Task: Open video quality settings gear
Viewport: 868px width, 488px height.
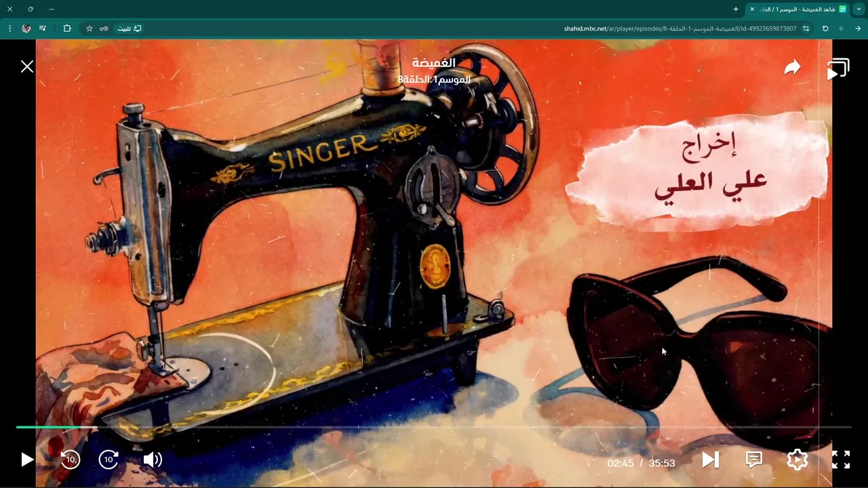Action: pos(797,460)
